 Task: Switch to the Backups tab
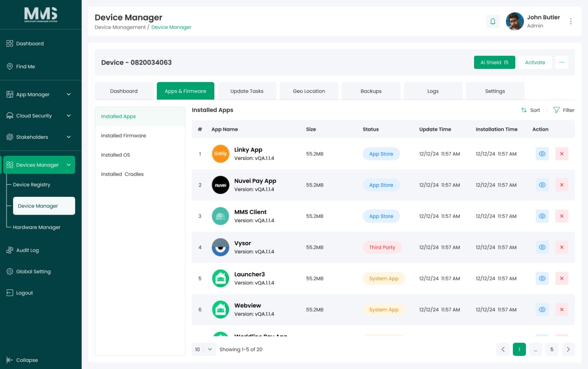[x=371, y=91]
